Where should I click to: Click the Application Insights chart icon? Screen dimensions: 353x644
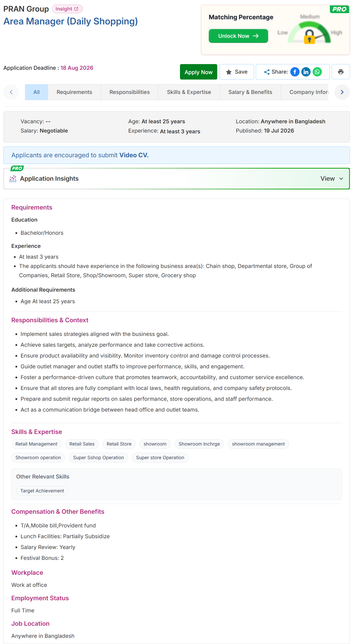pos(13,179)
